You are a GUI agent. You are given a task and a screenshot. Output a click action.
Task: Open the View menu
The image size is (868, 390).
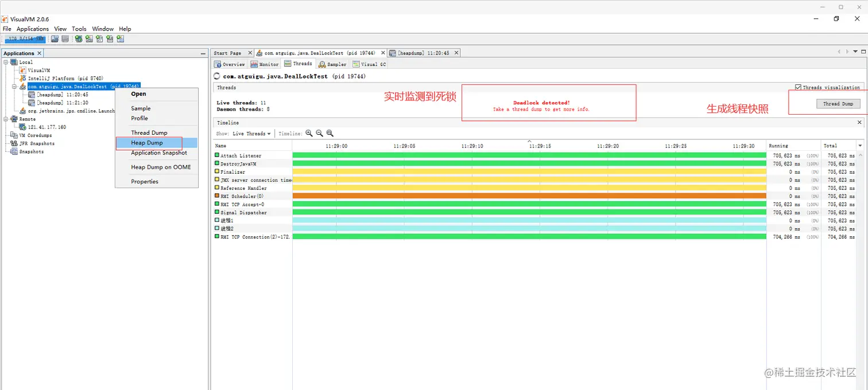[60, 29]
